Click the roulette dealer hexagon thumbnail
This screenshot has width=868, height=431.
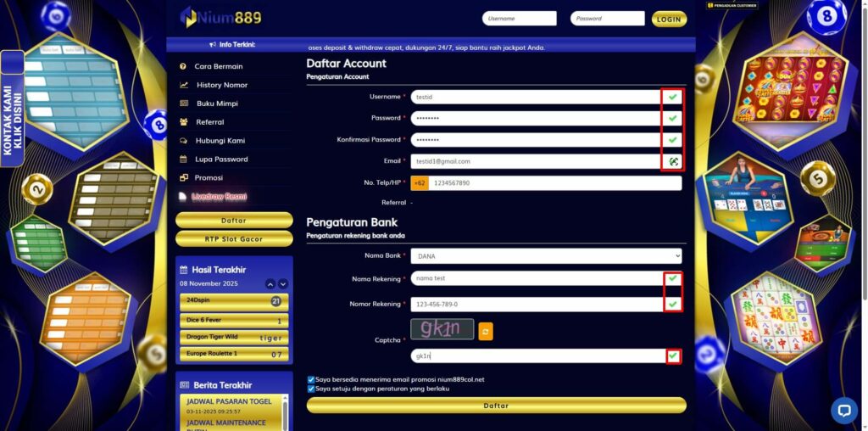[822, 243]
